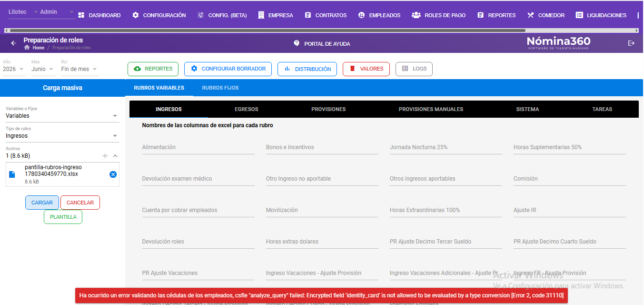Open the CONTRATOS menu
Screen dimensions: 644x305
[326, 15]
